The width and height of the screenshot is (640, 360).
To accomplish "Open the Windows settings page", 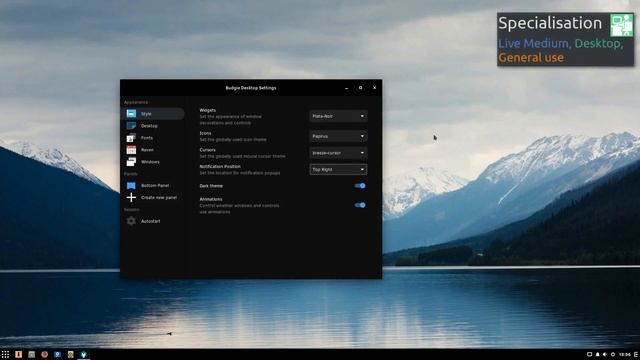I will tap(152, 162).
